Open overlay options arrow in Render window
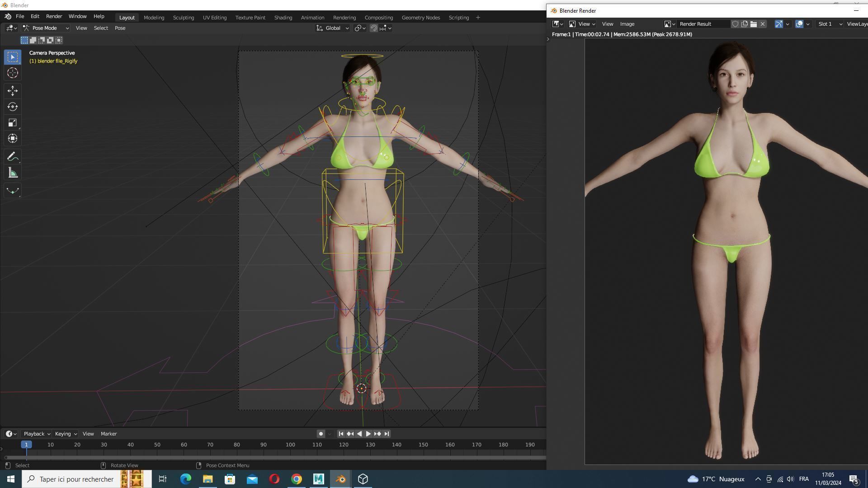Viewport: 868px width, 488px height. (808, 24)
